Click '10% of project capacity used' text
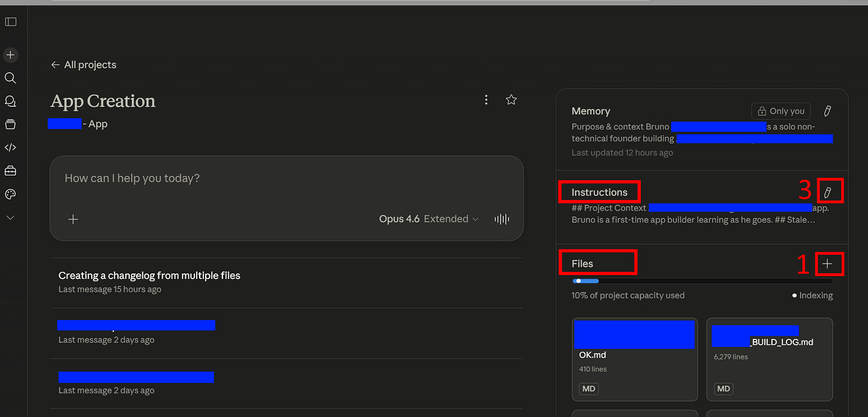 [x=628, y=295]
